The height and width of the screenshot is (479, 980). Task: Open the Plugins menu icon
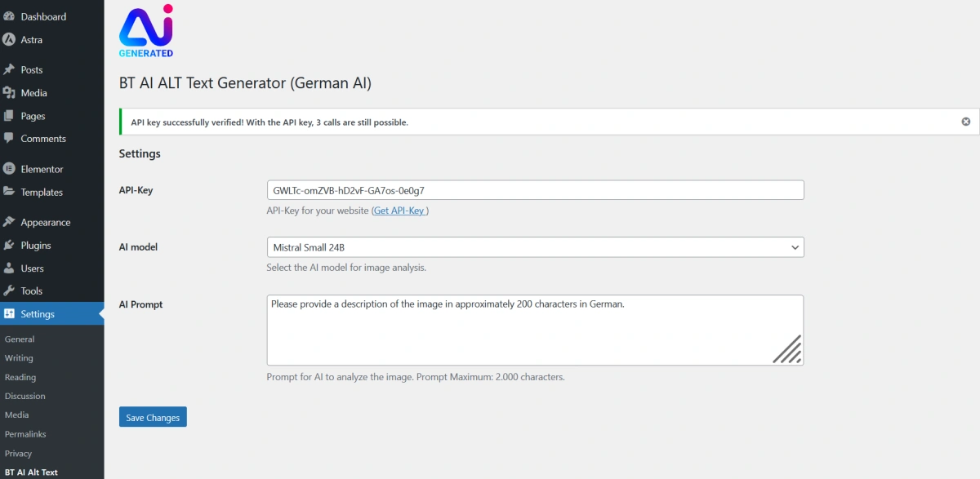[11, 245]
